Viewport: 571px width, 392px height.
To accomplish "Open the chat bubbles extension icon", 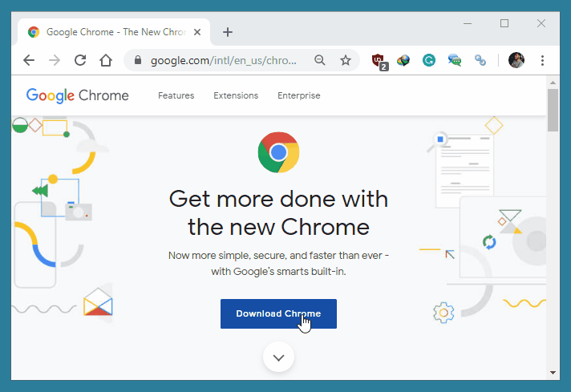I will point(455,60).
